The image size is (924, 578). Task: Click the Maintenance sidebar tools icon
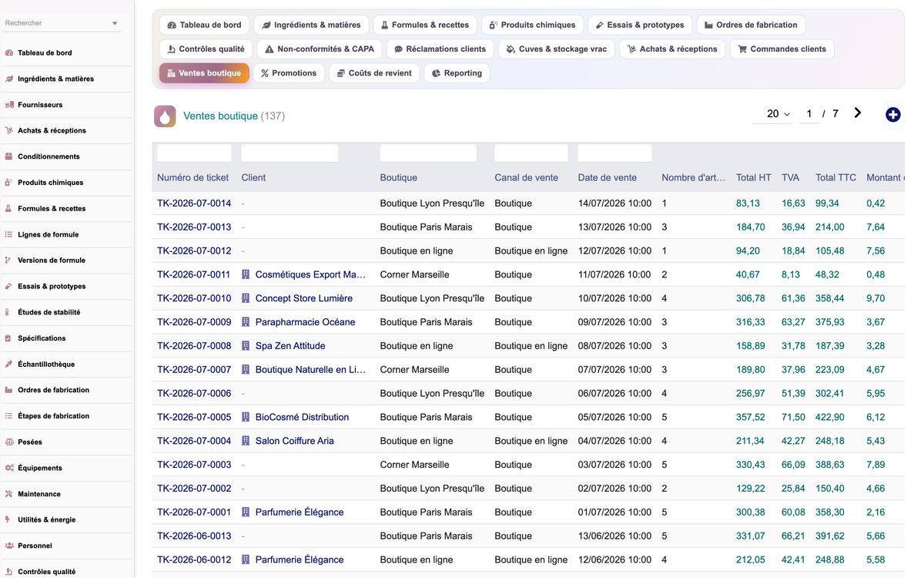[9, 494]
